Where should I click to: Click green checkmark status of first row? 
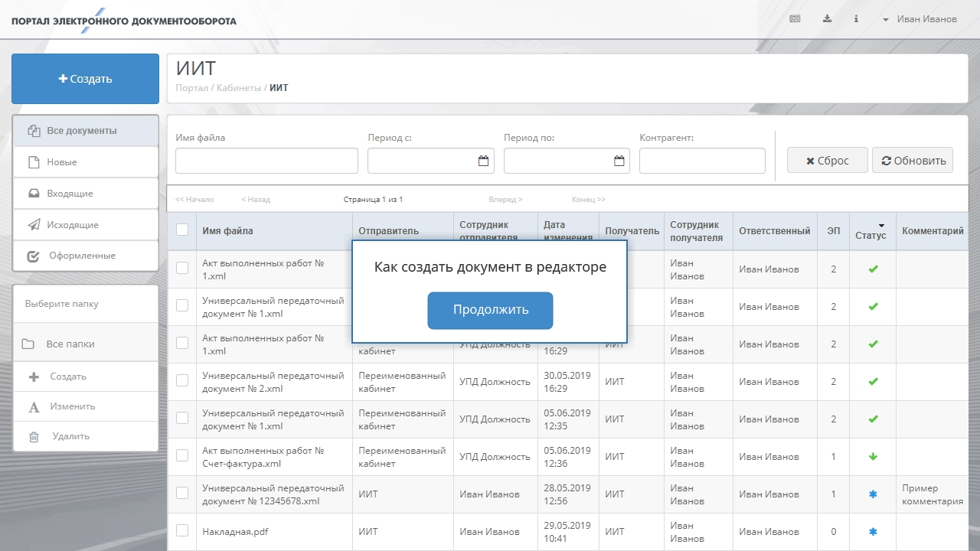[873, 269]
